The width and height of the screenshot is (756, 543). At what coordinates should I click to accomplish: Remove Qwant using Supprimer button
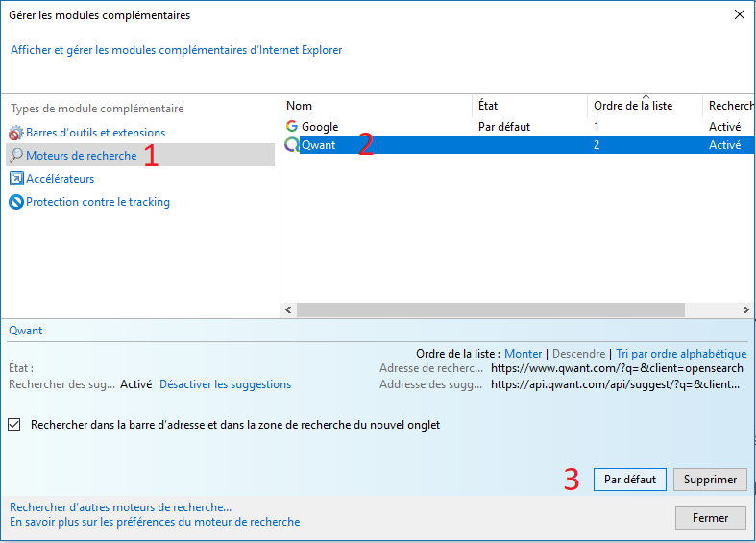(x=710, y=480)
